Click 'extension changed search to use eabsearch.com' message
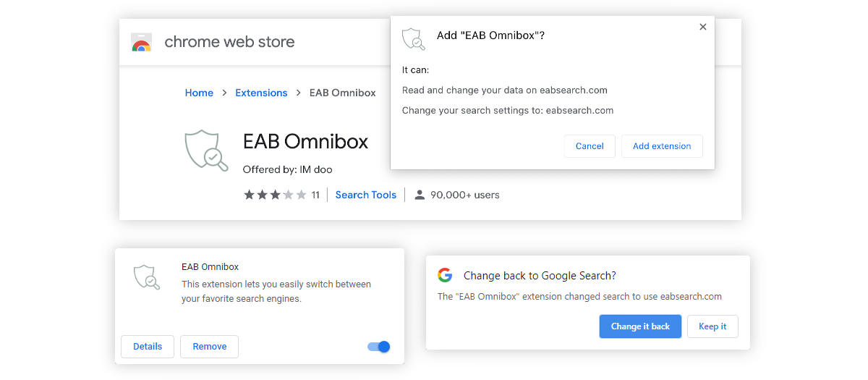This screenshot has height=380, width=868. pos(580,297)
